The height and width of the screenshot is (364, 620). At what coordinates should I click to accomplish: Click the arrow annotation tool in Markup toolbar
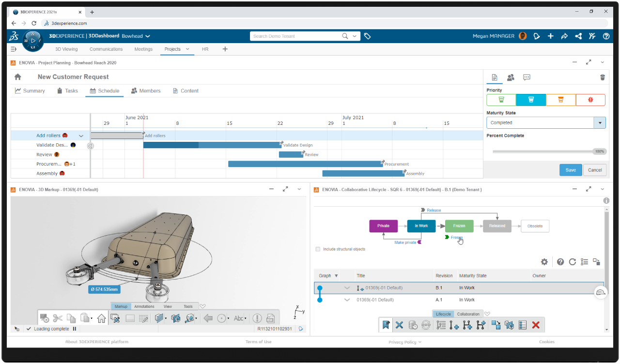point(208,318)
